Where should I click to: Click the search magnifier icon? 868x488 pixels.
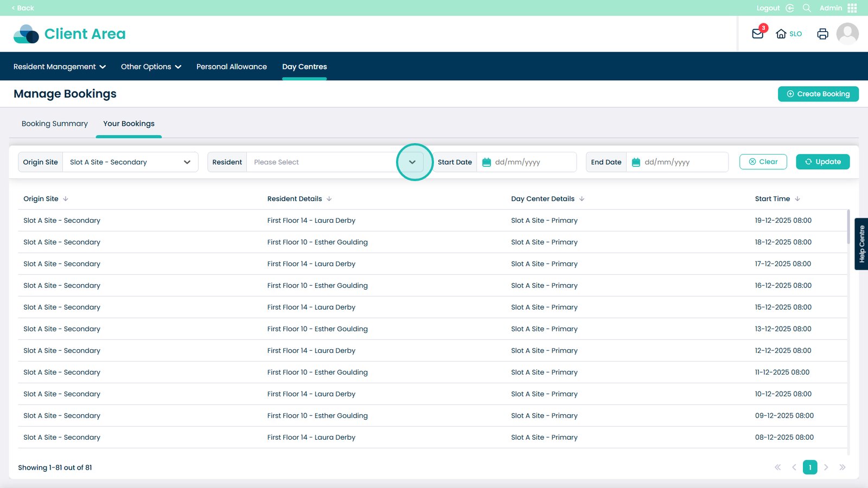[807, 8]
